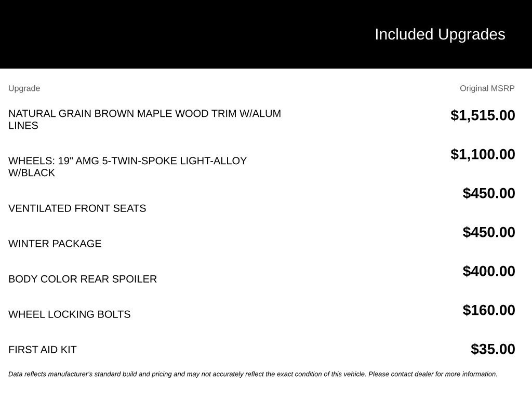Select the 19" AMG 5-Twin-Spoke wheels upgrade
532x399 pixels.
[128, 167]
